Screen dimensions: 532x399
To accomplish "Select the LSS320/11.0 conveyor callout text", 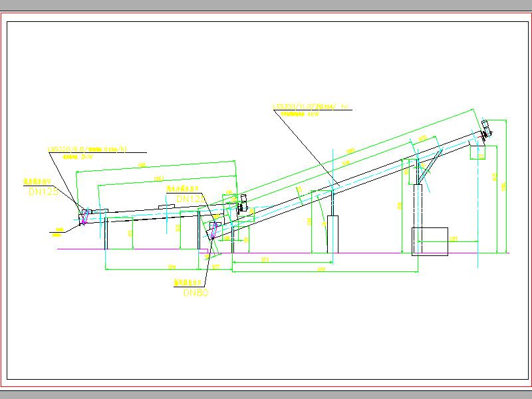I will click(x=311, y=106).
